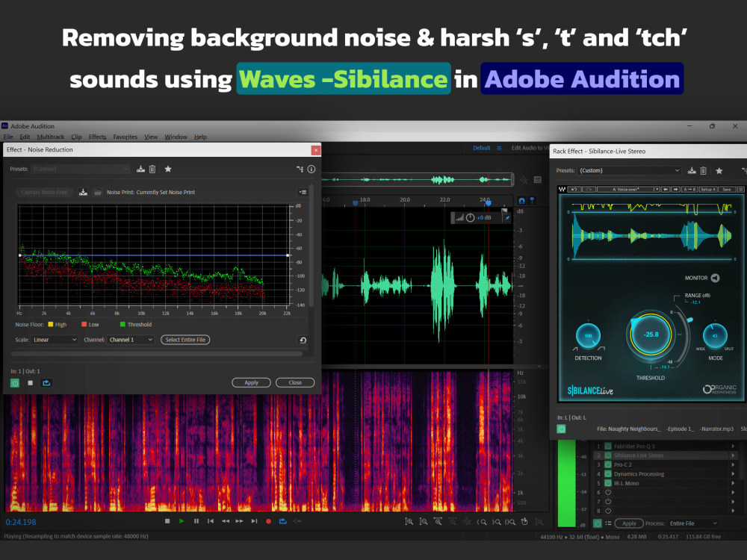Toggle power on empty rack slot 6
747x560 pixels.
point(608,492)
